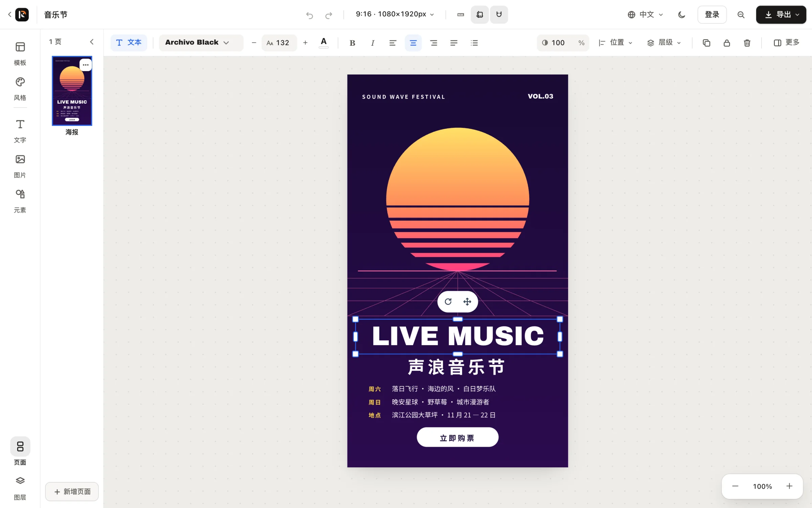The width and height of the screenshot is (812, 508).
Task: Open the 9:16 canvas size dropdown
Action: click(x=394, y=14)
